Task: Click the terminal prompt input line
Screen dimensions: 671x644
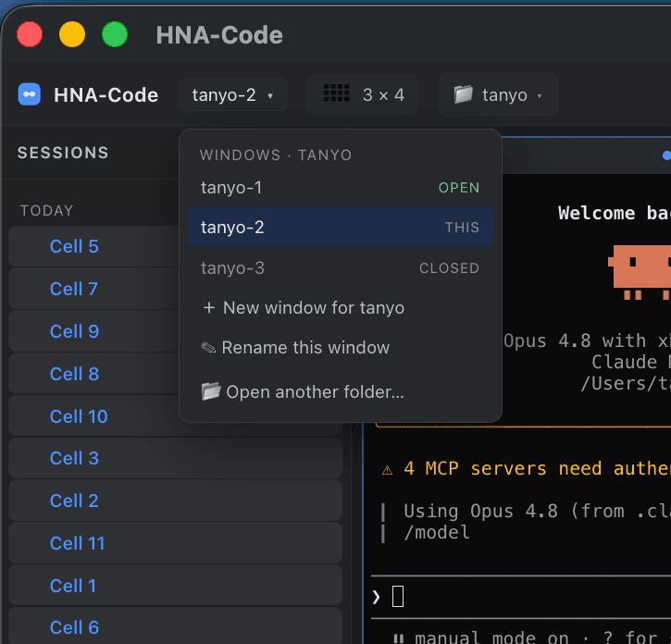Action: coord(521,597)
